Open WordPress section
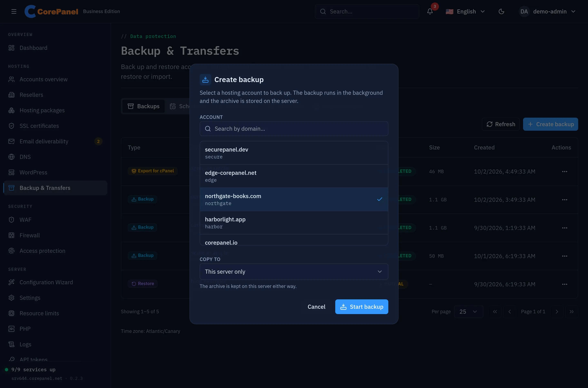Viewport: 588px width, 388px height. 55,172
